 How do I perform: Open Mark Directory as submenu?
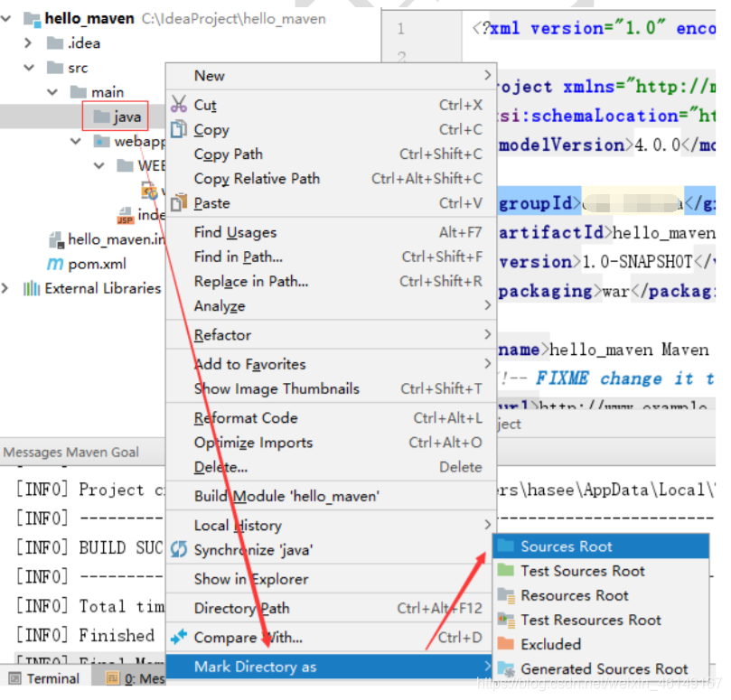point(329,667)
